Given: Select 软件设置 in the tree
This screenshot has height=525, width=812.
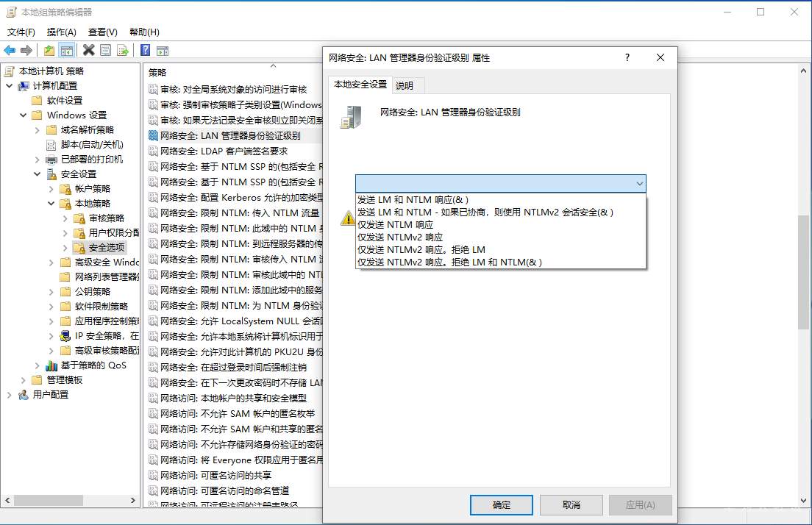Looking at the screenshot, I should (x=64, y=101).
